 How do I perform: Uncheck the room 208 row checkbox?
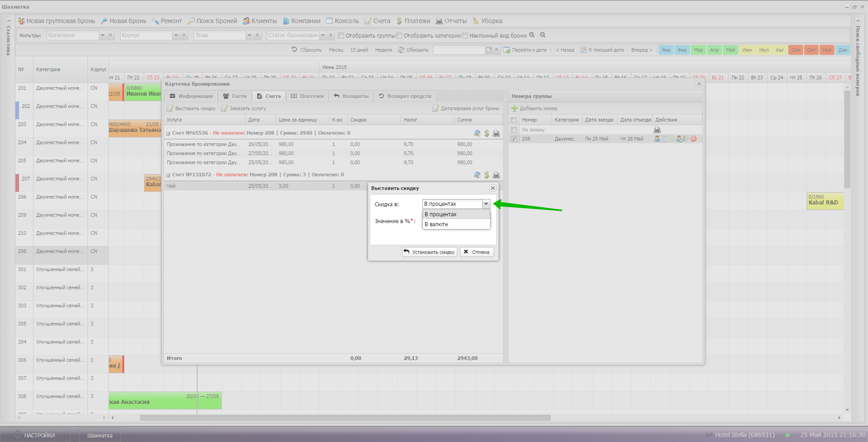pos(514,139)
